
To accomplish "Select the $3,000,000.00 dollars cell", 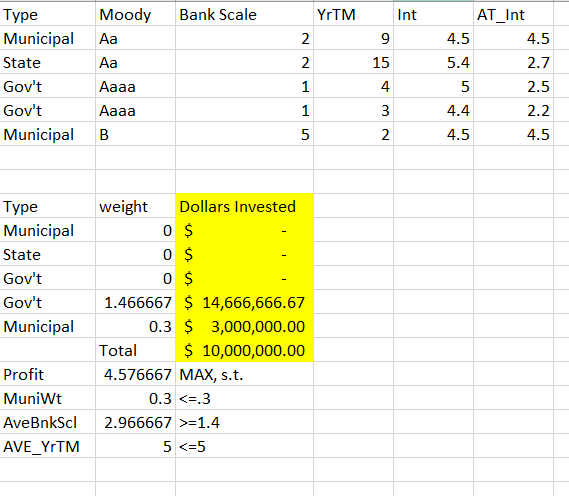I will [244, 326].
